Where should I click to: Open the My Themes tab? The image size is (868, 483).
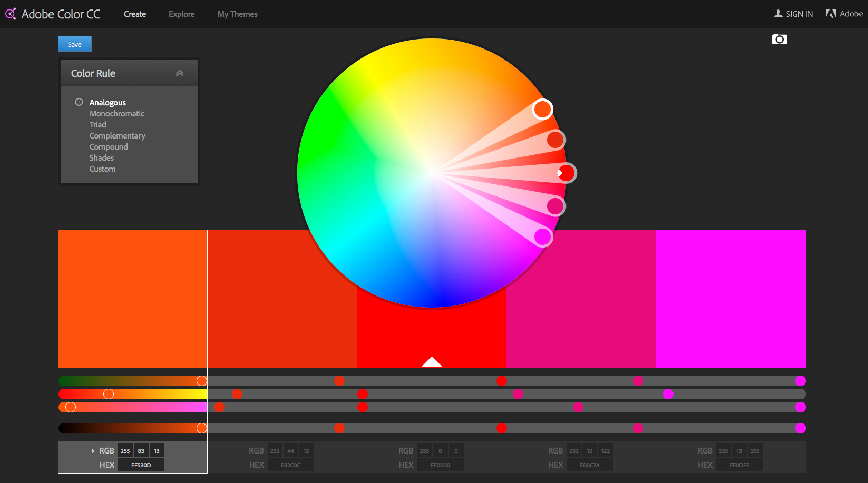click(x=237, y=14)
